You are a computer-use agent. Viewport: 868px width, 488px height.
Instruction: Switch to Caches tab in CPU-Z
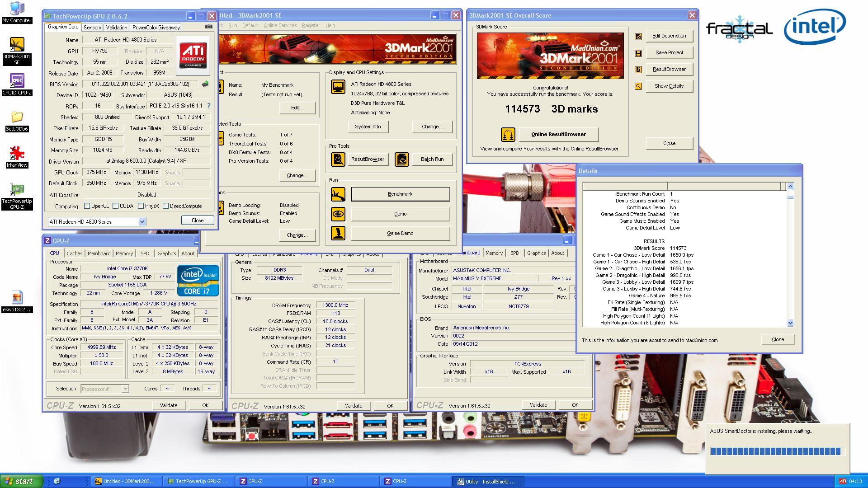[x=75, y=253]
